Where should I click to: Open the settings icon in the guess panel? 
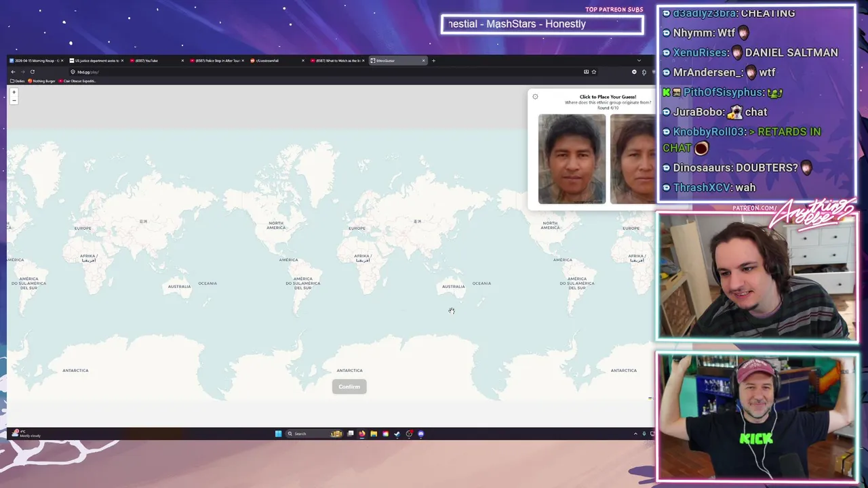pyautogui.click(x=535, y=97)
